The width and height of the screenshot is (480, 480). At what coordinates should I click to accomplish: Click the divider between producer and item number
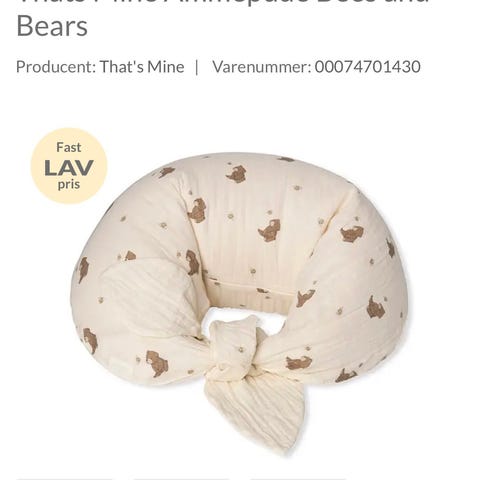[x=197, y=67]
